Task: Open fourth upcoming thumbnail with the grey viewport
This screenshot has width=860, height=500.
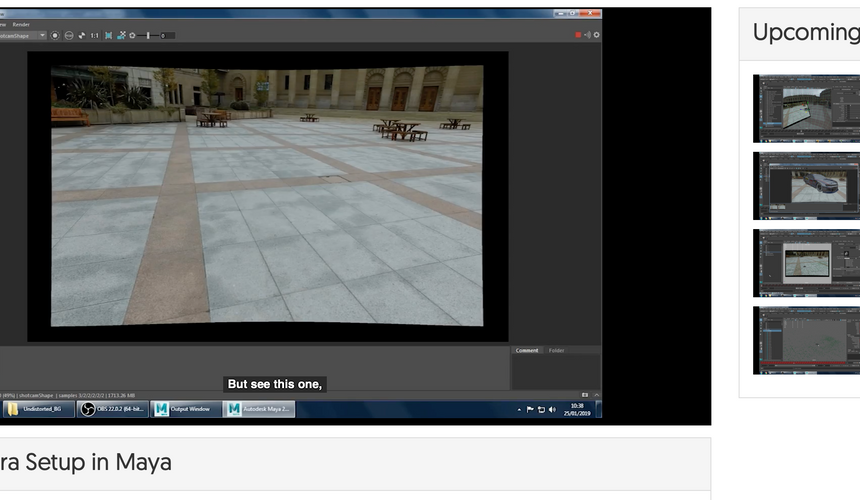Action: [x=806, y=340]
